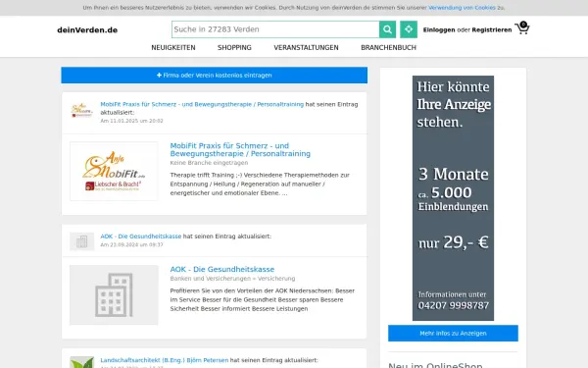
Task: Click 'Keine Branche eingetragen' text
Action: (209, 163)
